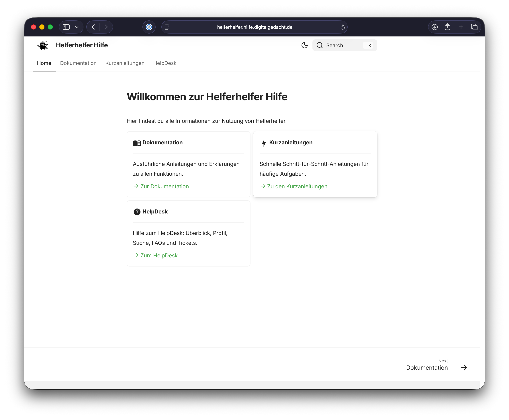Click the Next arrow icon in footer

click(464, 368)
